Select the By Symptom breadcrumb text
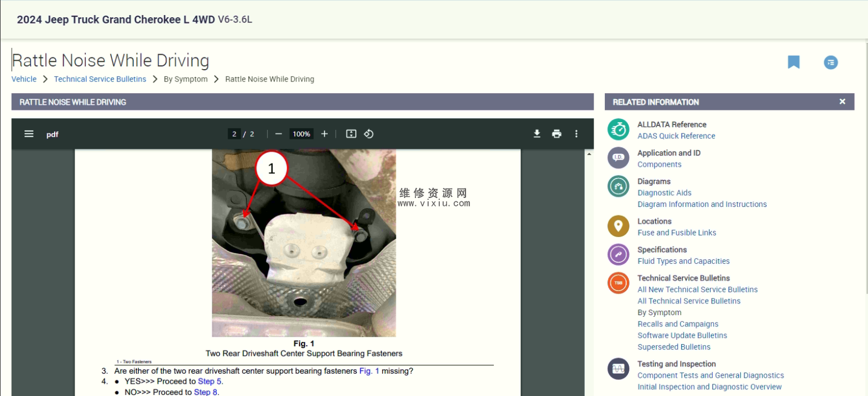 186,79
